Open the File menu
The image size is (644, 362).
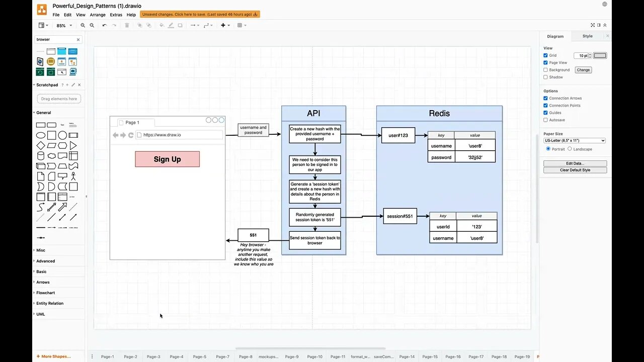pos(56,15)
